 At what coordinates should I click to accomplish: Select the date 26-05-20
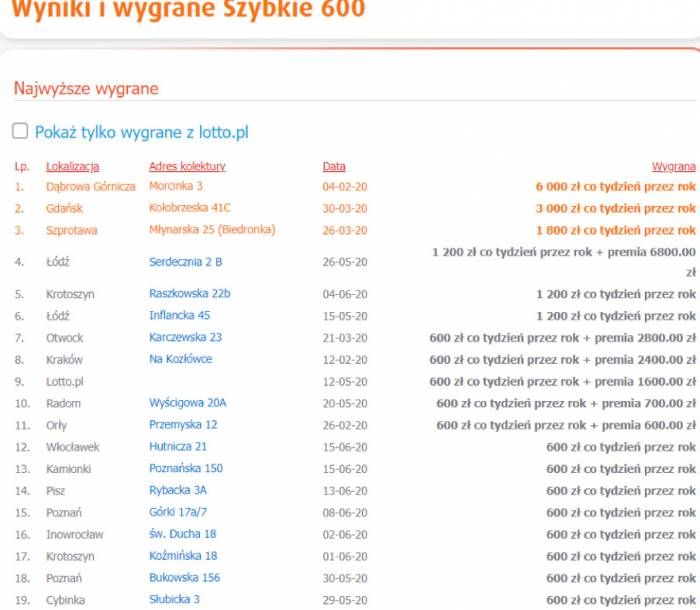point(345,262)
